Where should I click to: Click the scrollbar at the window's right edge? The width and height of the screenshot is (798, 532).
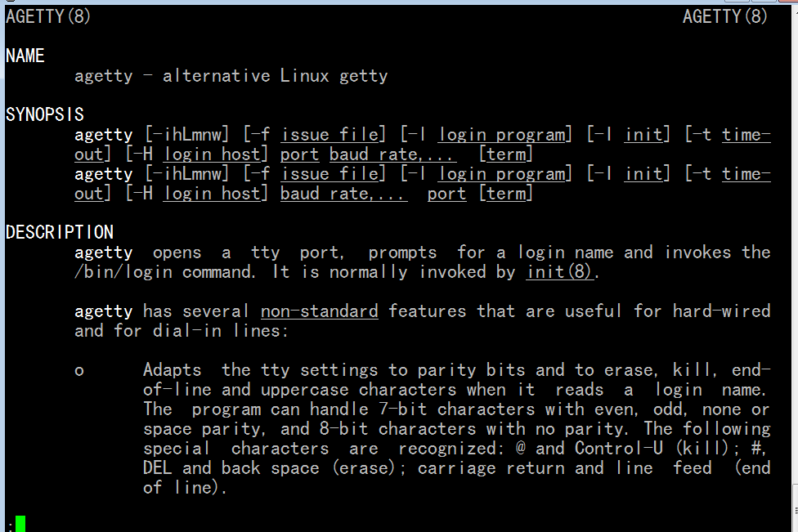click(795, 270)
